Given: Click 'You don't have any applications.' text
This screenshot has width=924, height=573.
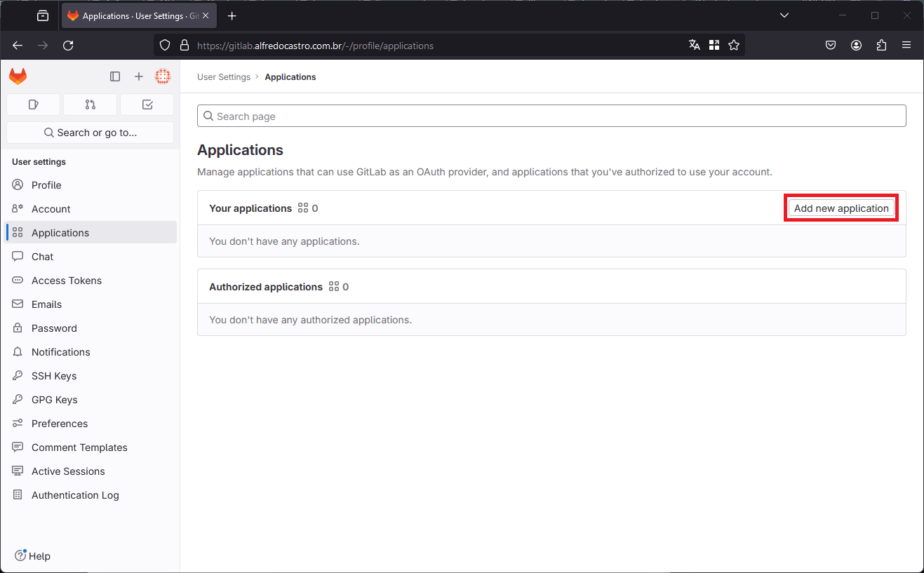Looking at the screenshot, I should [284, 241].
